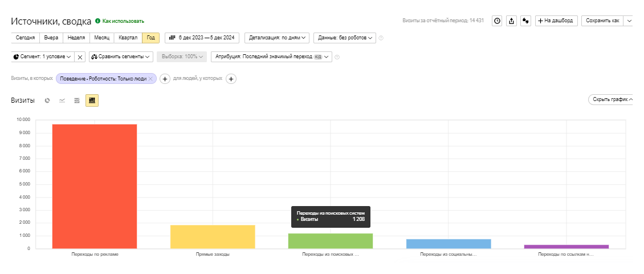Select the pie chart view icon
The width and height of the screenshot is (644, 274).
(48, 100)
